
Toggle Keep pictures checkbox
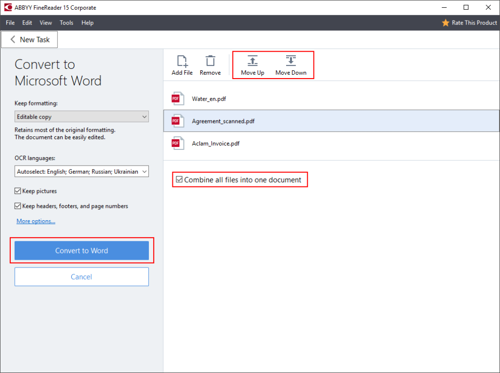[x=18, y=191]
